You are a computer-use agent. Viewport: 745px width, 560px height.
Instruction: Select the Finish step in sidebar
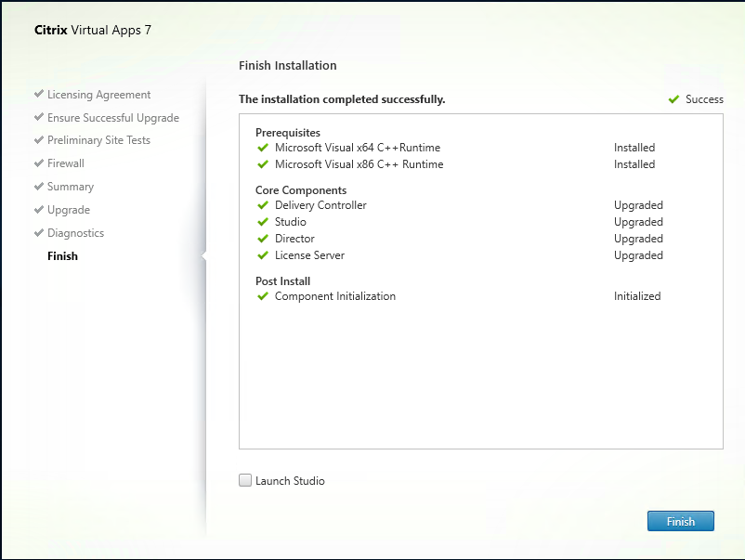click(62, 256)
